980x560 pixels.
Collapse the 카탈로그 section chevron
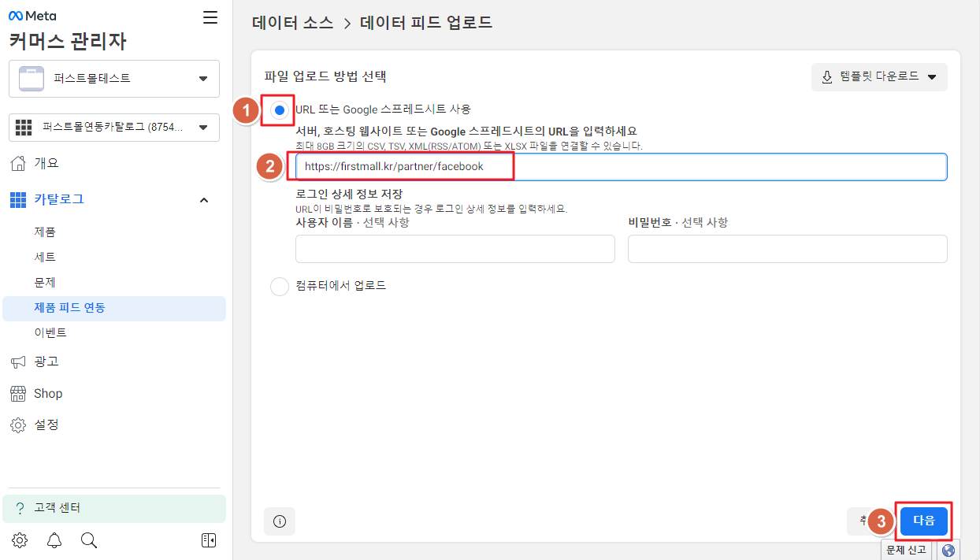click(x=204, y=200)
